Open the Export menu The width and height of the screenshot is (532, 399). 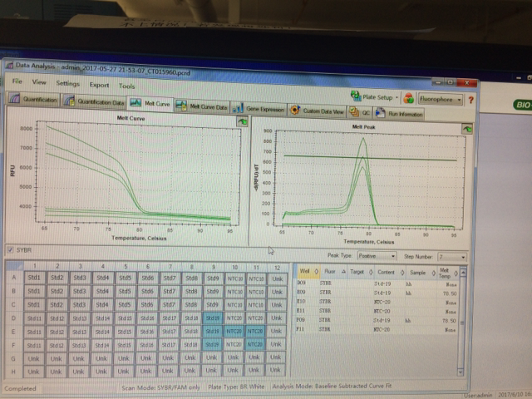(99, 85)
